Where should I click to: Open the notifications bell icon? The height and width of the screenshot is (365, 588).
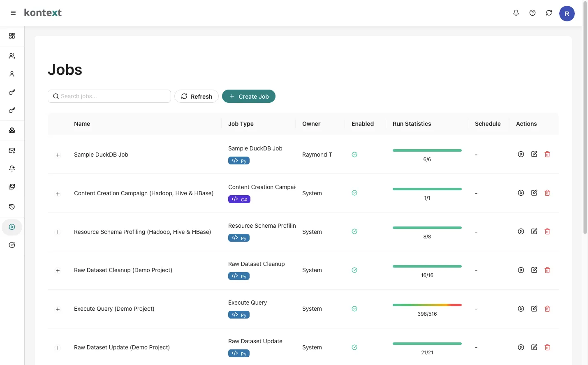(516, 13)
